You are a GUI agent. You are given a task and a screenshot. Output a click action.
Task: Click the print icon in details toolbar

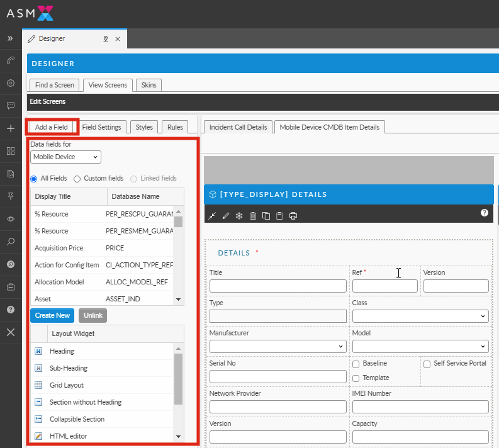[293, 216]
